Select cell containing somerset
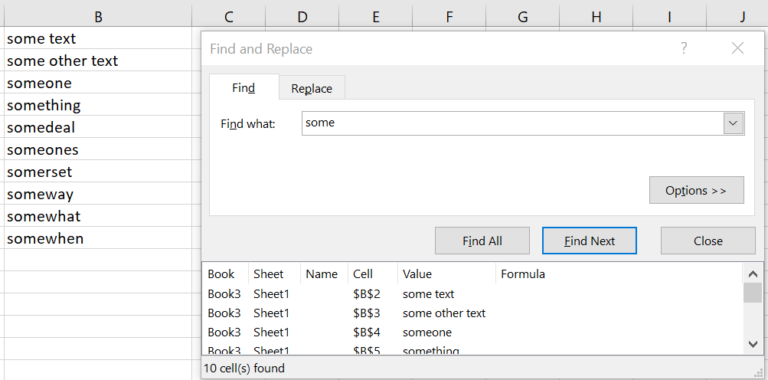This screenshot has height=380, width=768. point(98,172)
